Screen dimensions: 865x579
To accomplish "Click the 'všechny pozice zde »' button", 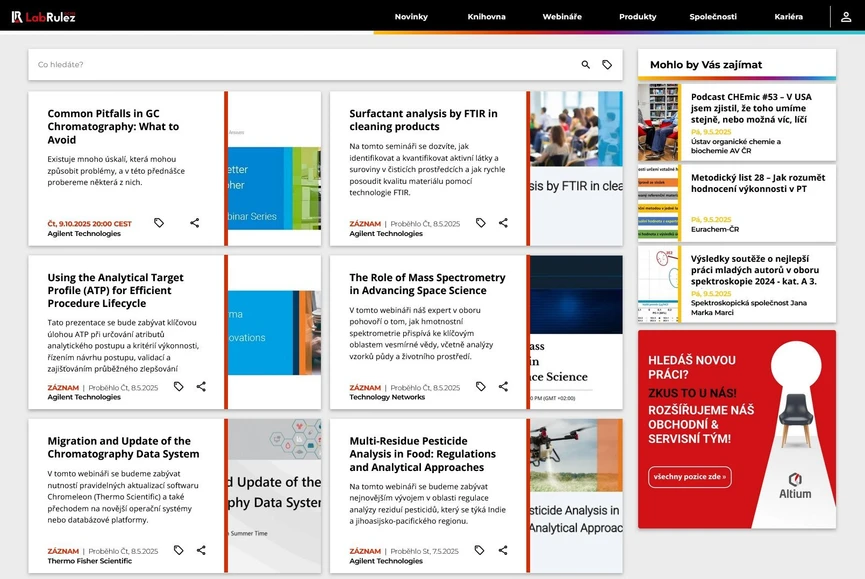I will coord(689,477).
